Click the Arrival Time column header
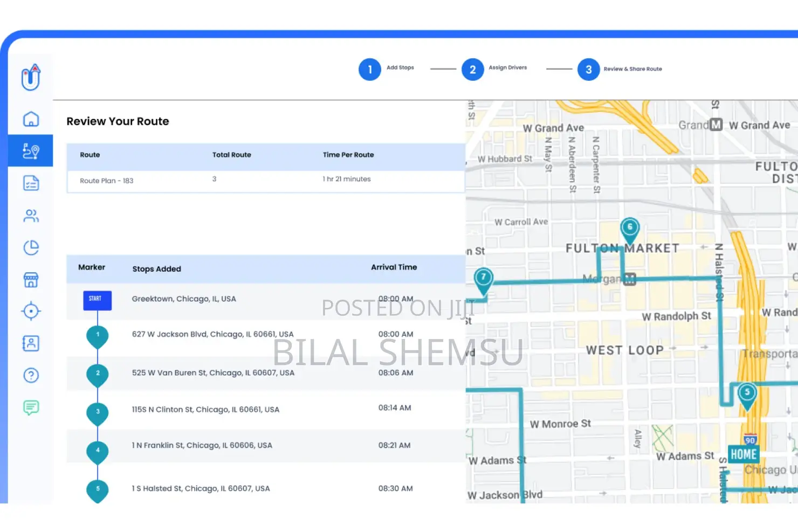Image resolution: width=798 pixels, height=532 pixels. coord(394,267)
